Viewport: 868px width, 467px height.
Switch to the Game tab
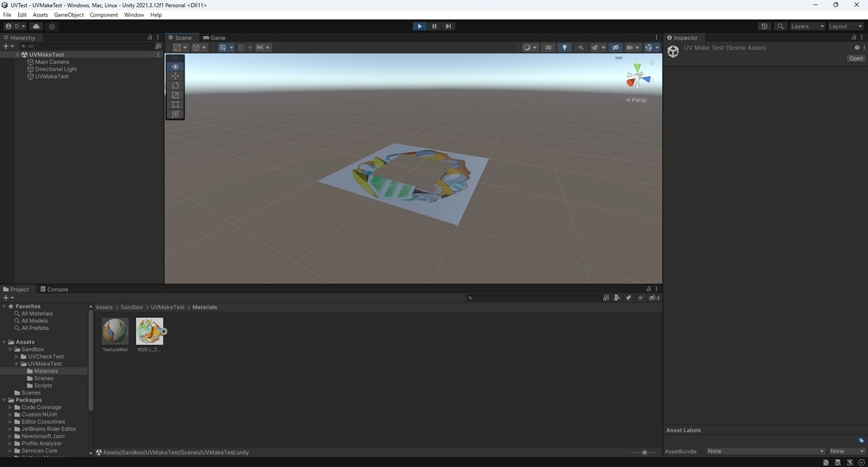point(215,38)
